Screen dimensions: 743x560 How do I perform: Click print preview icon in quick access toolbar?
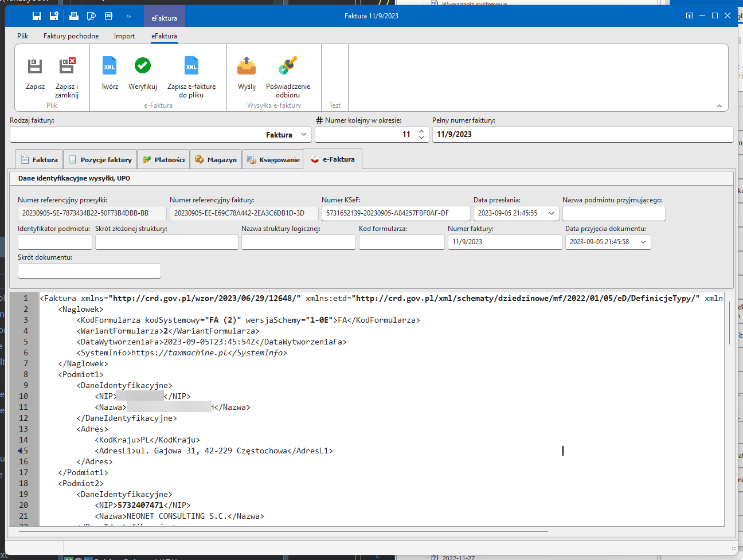pos(91,16)
